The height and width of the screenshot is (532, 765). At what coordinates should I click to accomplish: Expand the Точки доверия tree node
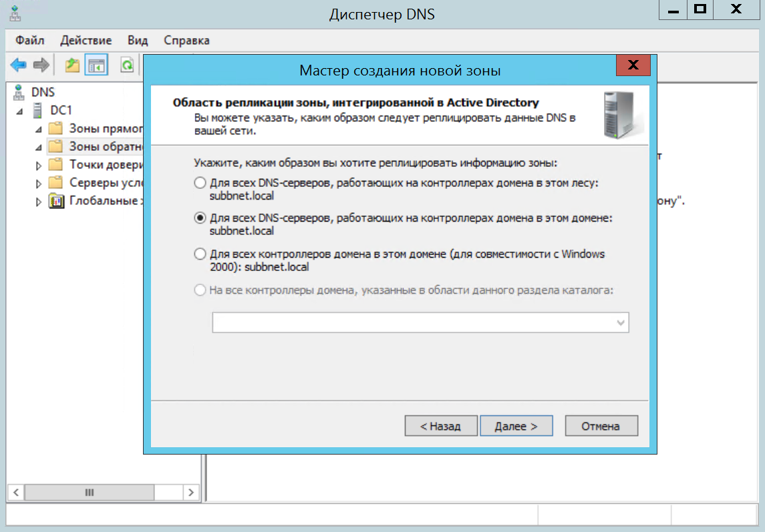point(38,165)
